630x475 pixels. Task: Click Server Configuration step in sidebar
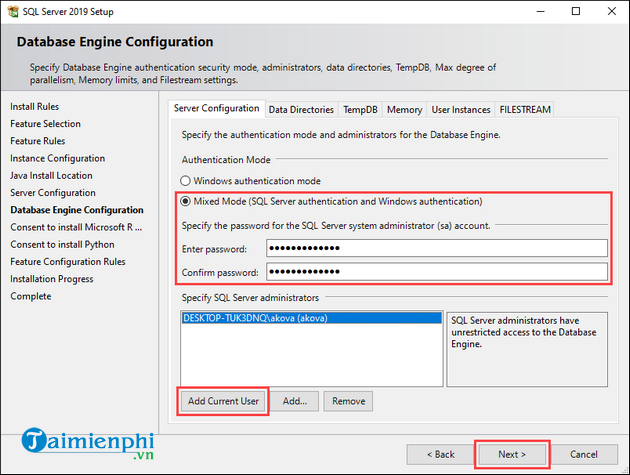pos(53,193)
